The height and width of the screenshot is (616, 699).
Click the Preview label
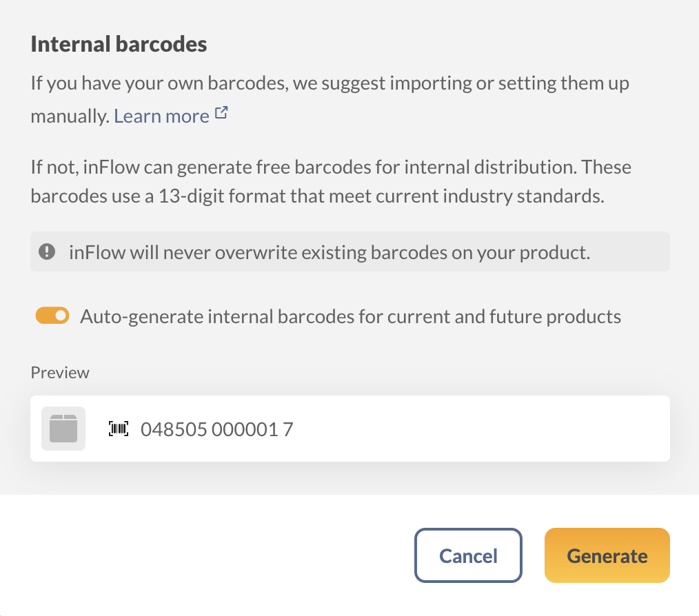pos(60,373)
